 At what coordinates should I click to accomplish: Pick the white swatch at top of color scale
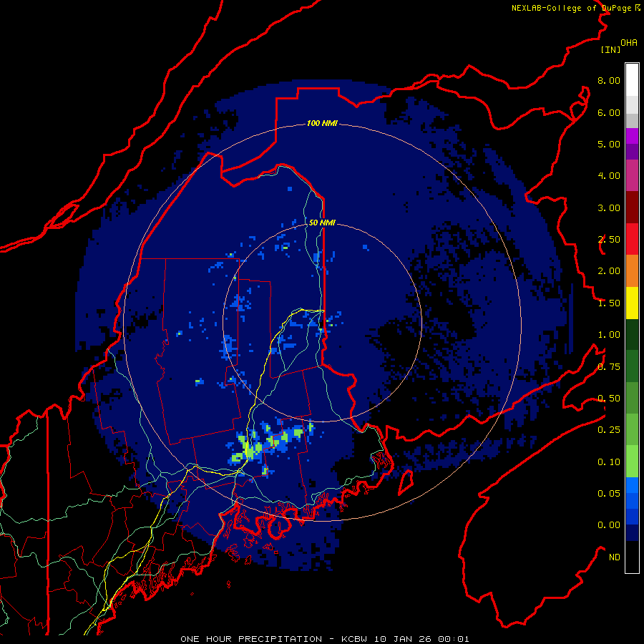(632, 79)
